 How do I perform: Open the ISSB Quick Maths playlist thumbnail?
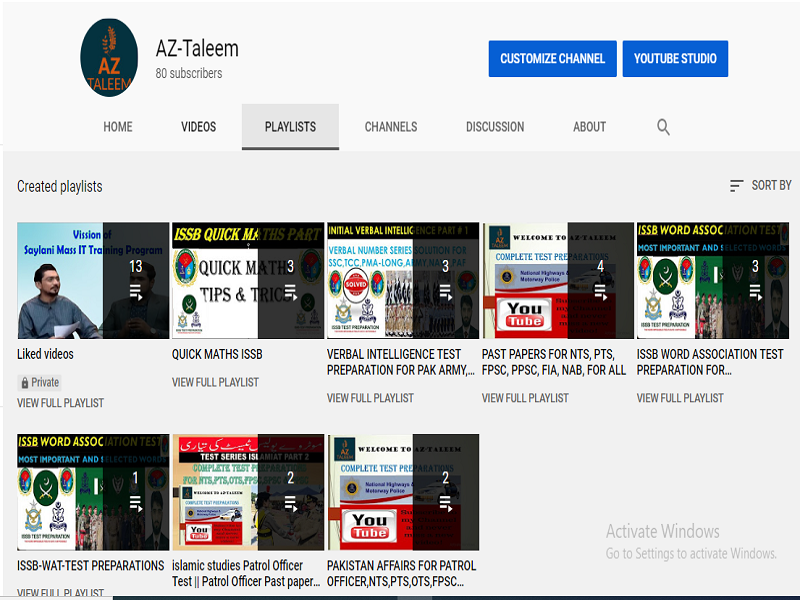[248, 280]
